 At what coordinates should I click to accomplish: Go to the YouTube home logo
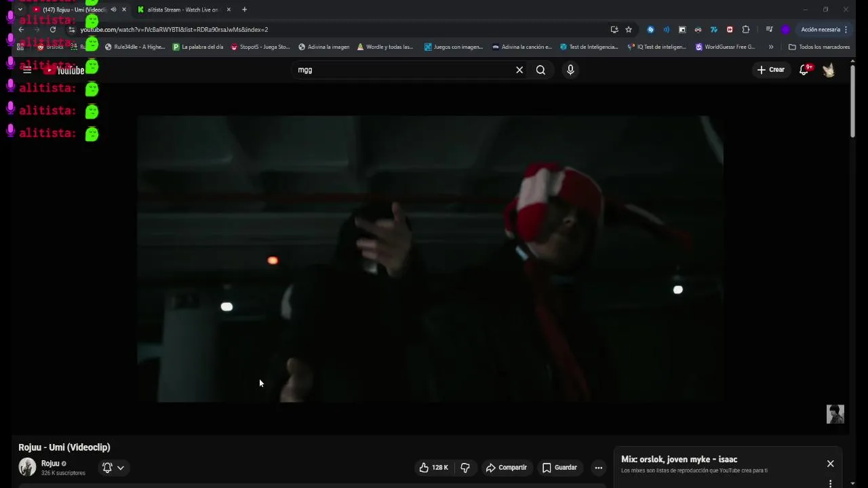65,70
